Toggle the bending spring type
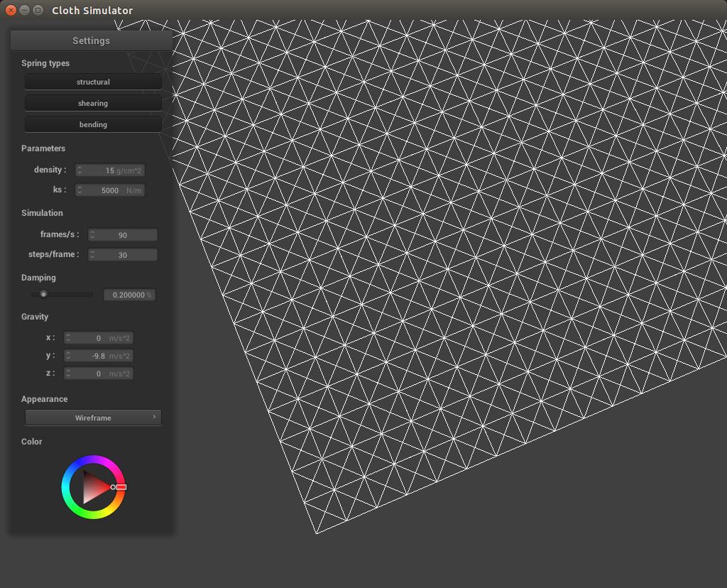The height and width of the screenshot is (588, 727). pyautogui.click(x=93, y=124)
